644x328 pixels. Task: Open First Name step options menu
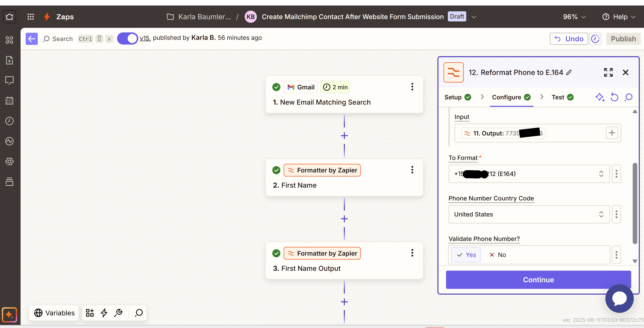pos(412,170)
